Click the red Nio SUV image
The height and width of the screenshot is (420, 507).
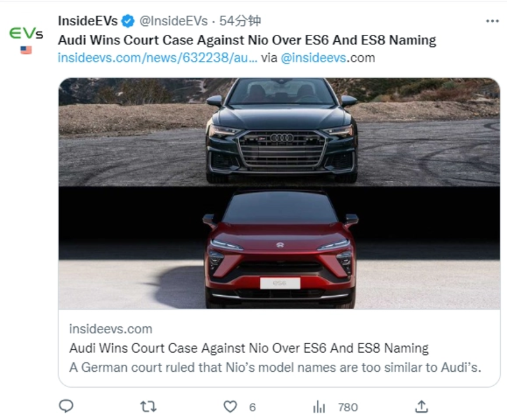click(279, 250)
